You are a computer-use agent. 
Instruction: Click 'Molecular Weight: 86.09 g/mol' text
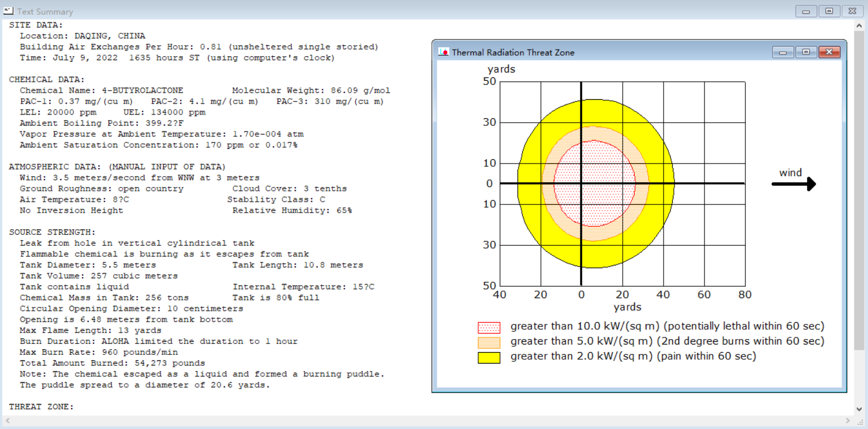coord(311,90)
